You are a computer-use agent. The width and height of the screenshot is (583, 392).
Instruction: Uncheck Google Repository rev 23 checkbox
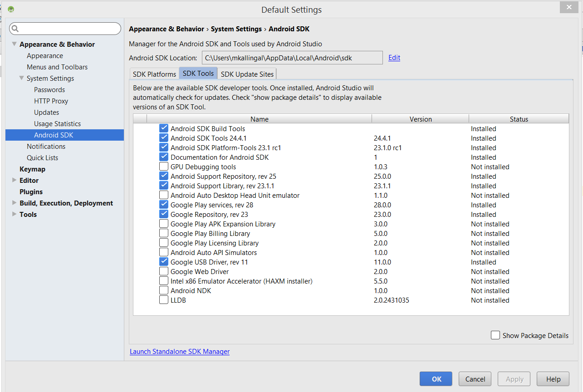(164, 214)
